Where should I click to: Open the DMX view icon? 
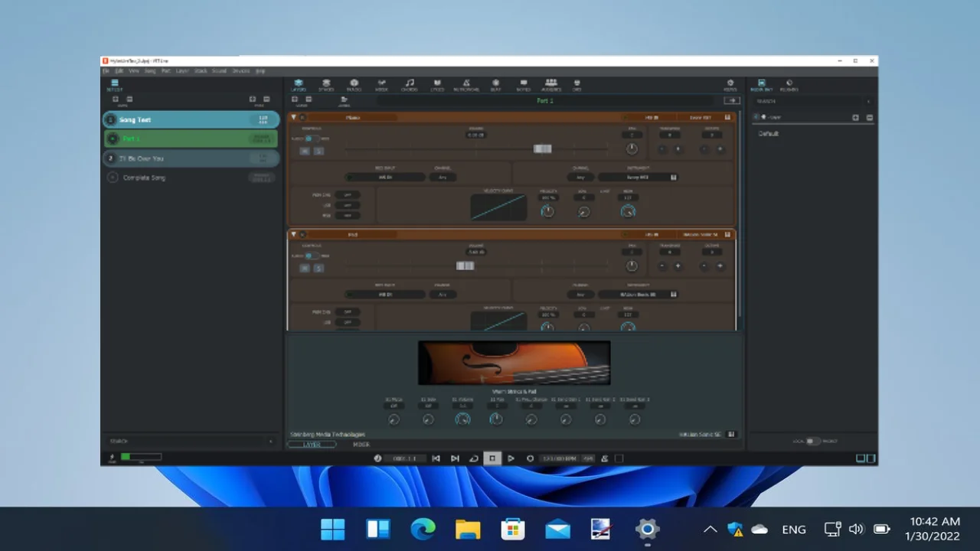577,84
